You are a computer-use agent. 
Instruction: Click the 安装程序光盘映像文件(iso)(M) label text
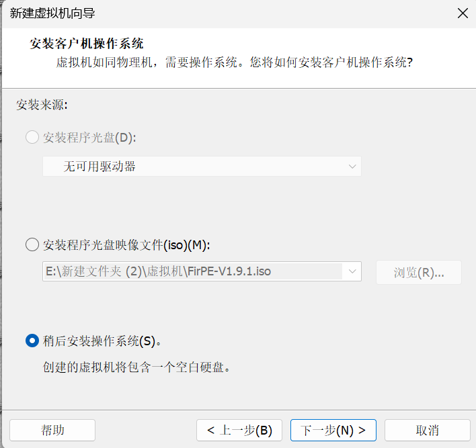click(x=126, y=244)
